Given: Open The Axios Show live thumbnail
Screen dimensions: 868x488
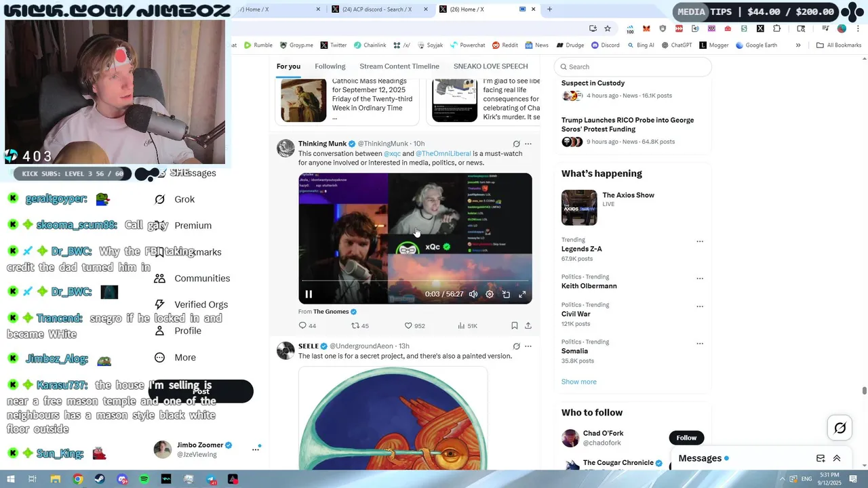Looking at the screenshot, I should 579,207.
